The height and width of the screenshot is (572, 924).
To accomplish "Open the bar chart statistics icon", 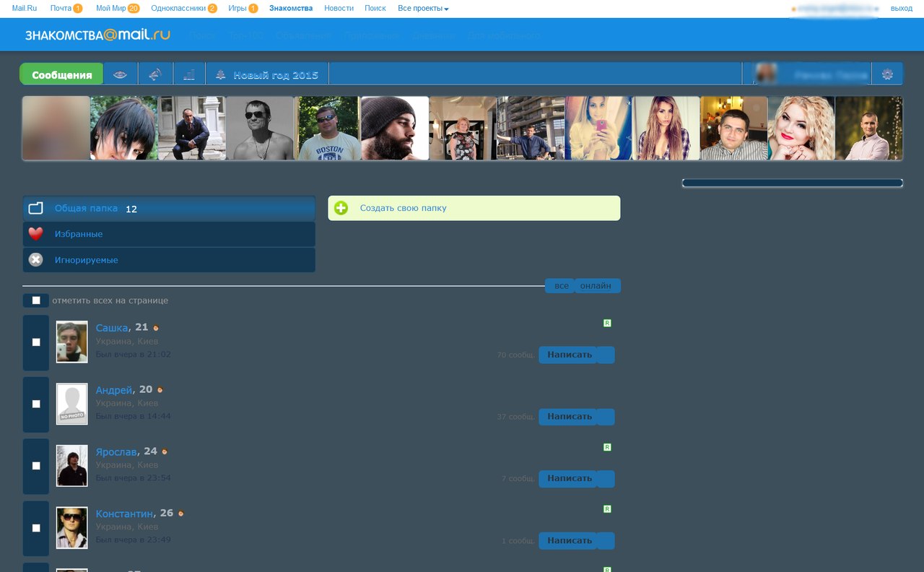I will (189, 74).
